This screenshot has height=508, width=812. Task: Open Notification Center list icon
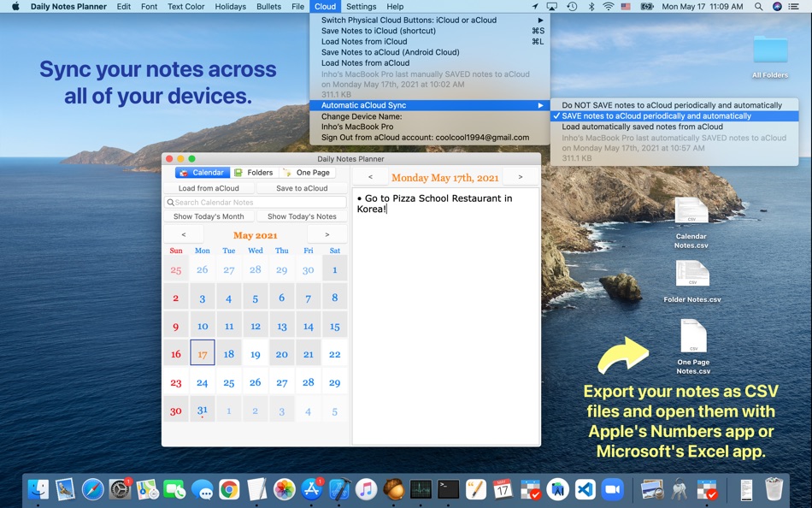793,7
